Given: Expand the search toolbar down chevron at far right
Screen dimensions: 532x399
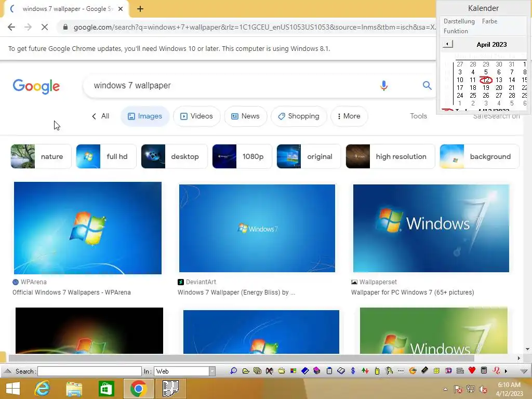Looking at the screenshot, I should coord(524,371).
